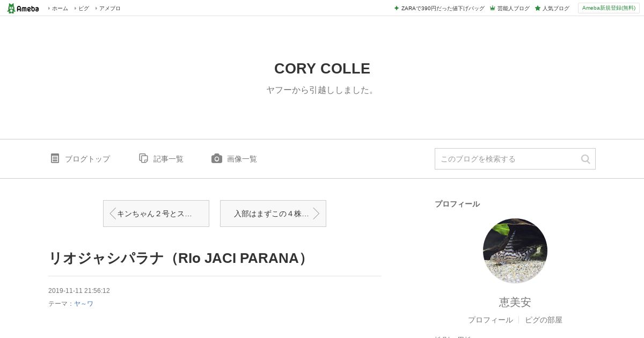
Task: Click the search magnifier icon
Action: [586, 159]
